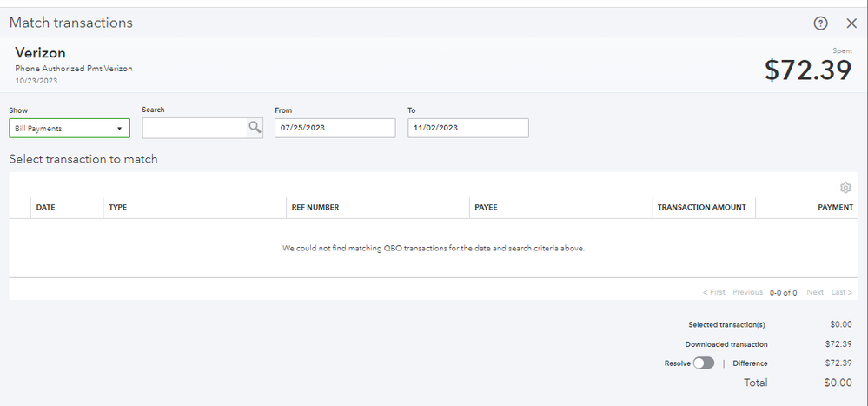
Task: Click 'Select transaction to match' heading
Action: [83, 159]
